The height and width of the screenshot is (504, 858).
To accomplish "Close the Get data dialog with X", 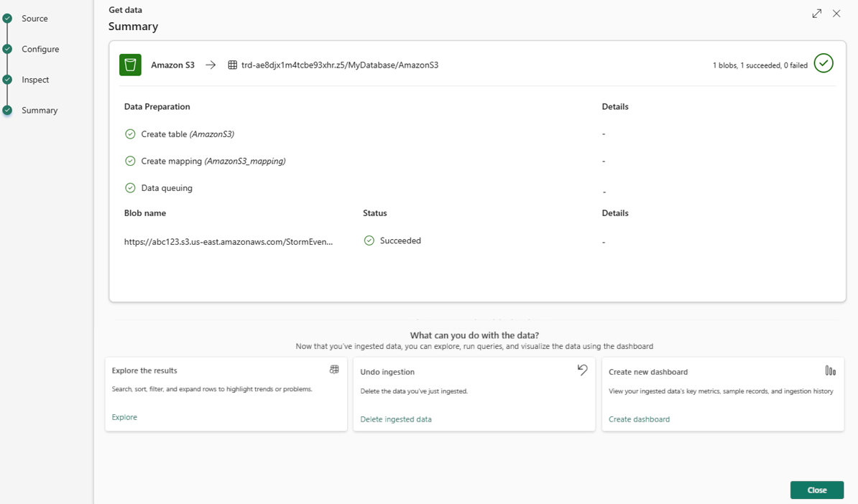I will click(836, 14).
